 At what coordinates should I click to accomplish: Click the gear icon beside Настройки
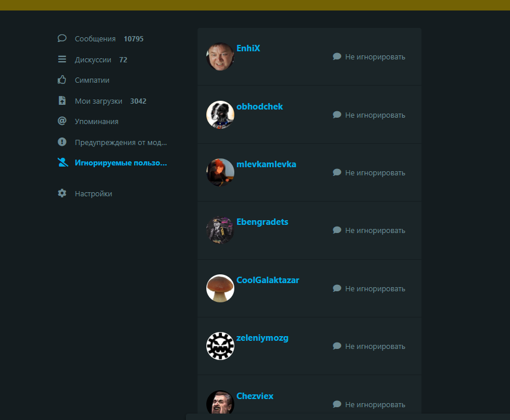pos(62,193)
